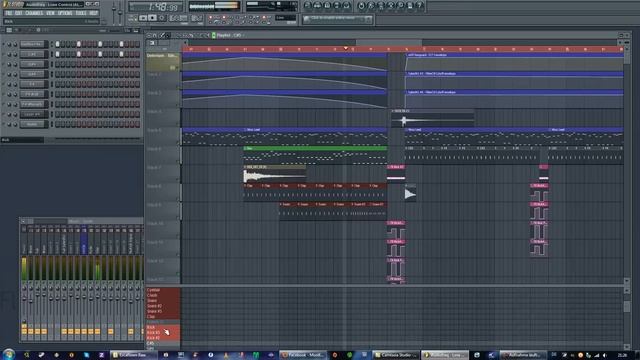Open the Windows Start menu

[8, 354]
